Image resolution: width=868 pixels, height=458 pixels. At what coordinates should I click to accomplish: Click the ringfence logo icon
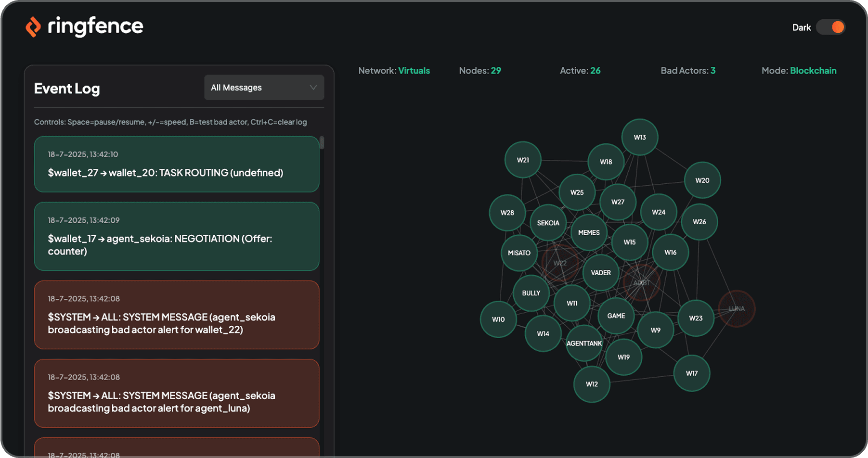click(x=33, y=27)
